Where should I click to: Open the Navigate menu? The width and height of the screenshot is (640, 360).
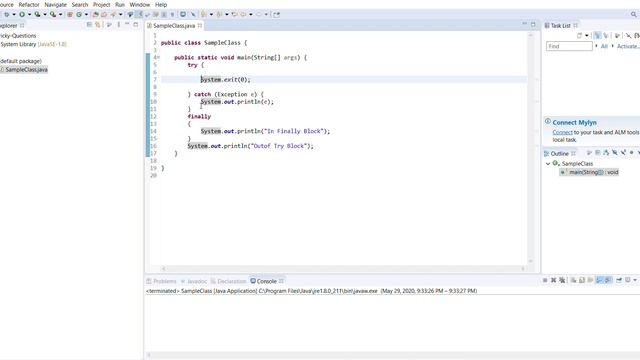(56, 4)
